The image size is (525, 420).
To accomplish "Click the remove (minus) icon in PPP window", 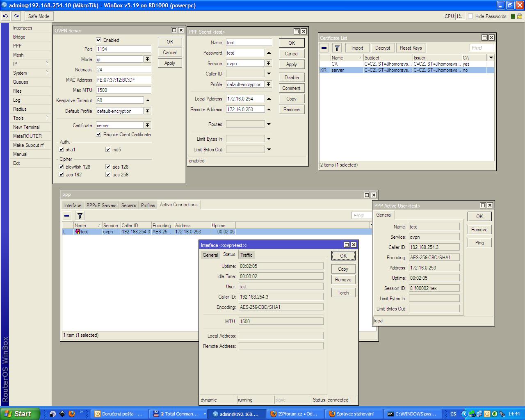I will pos(67,215).
